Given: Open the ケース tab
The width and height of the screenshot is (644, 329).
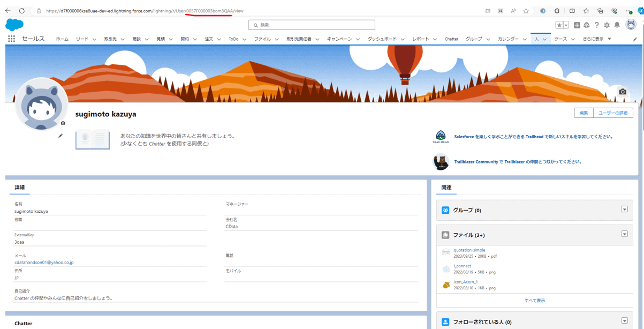Looking at the screenshot, I should click(560, 39).
